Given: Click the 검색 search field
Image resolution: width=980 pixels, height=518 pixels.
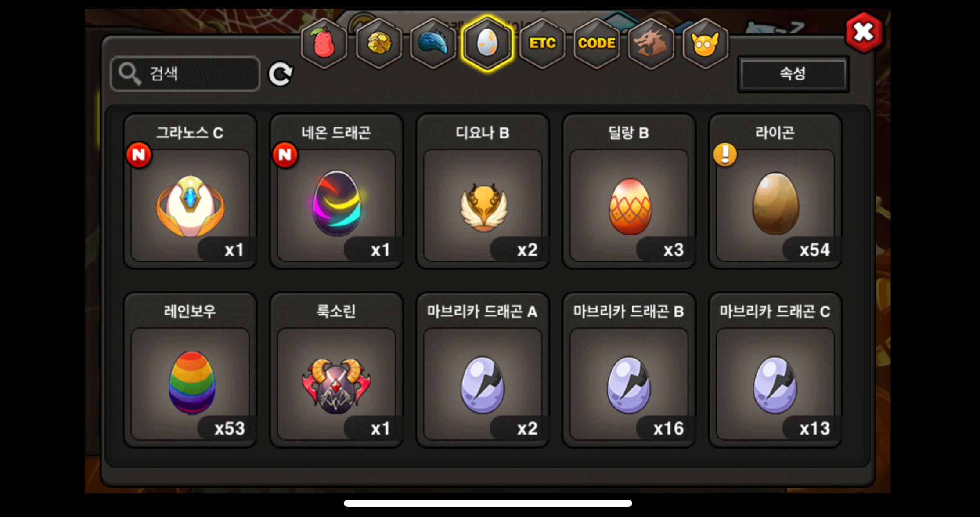Looking at the screenshot, I should (x=185, y=74).
